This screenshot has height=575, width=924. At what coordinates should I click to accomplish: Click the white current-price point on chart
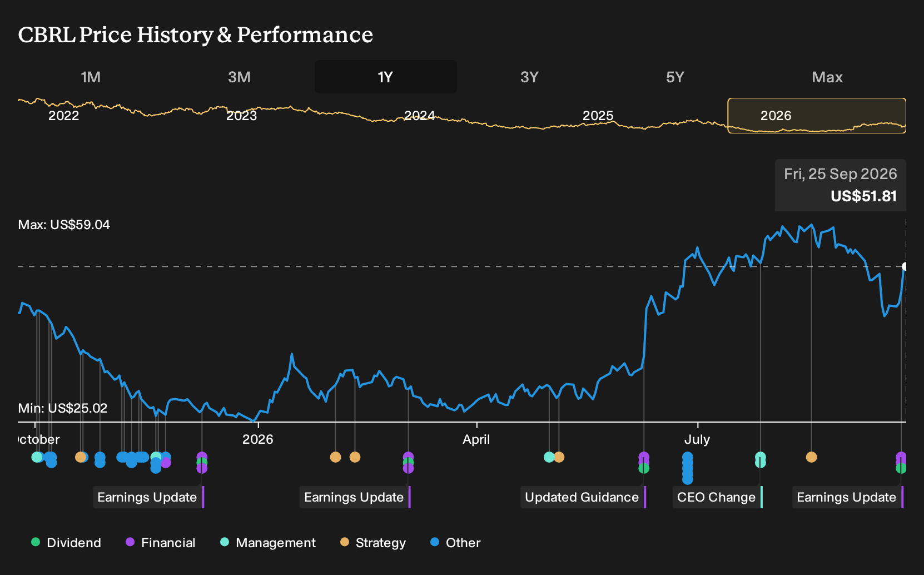[905, 266]
